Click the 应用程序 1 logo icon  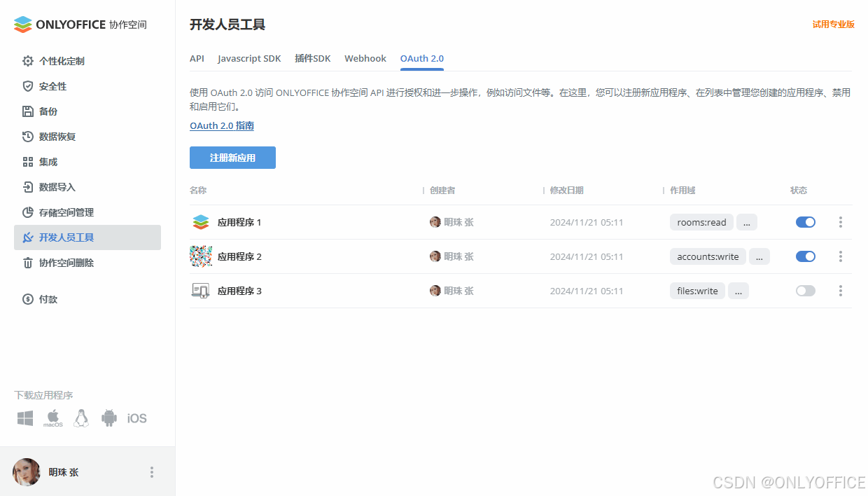coord(201,222)
